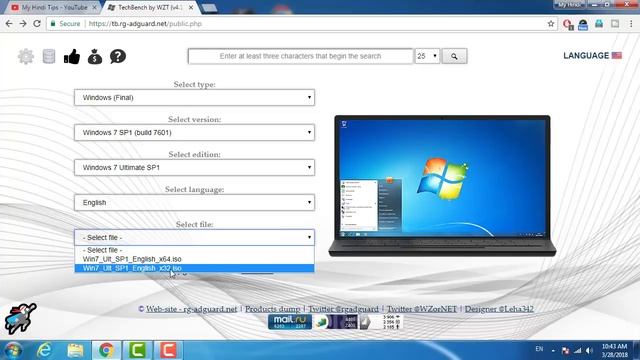Viewport: 640px width, 360px height.
Task: Click the Windows 7 laptop image
Action: (x=442, y=186)
